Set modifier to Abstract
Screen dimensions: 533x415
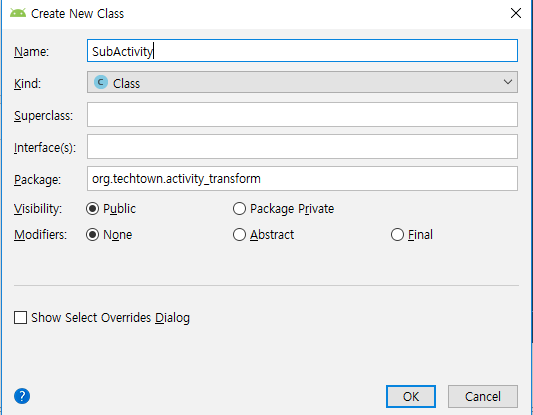tap(239, 235)
